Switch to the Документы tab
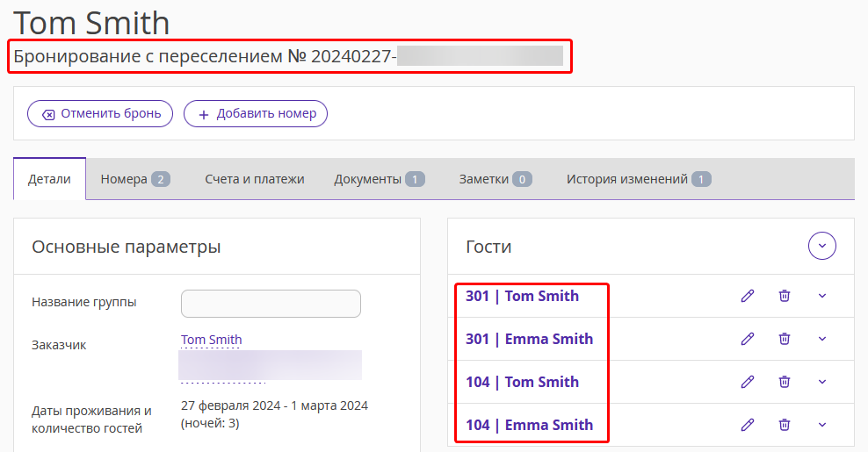 tap(380, 179)
